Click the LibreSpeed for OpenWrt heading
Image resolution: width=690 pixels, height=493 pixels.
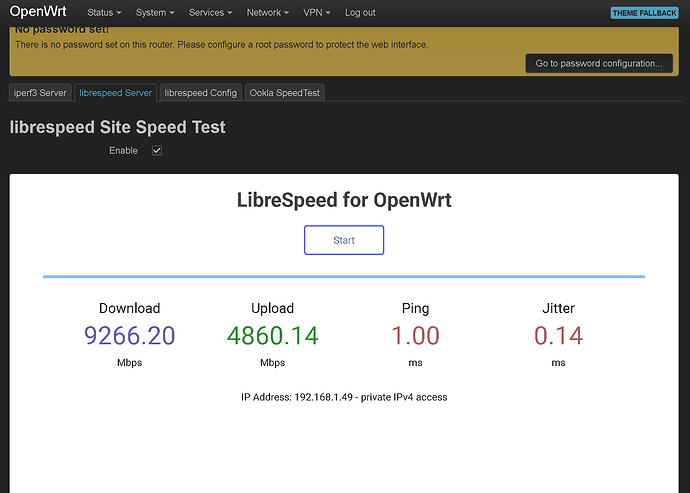344,200
